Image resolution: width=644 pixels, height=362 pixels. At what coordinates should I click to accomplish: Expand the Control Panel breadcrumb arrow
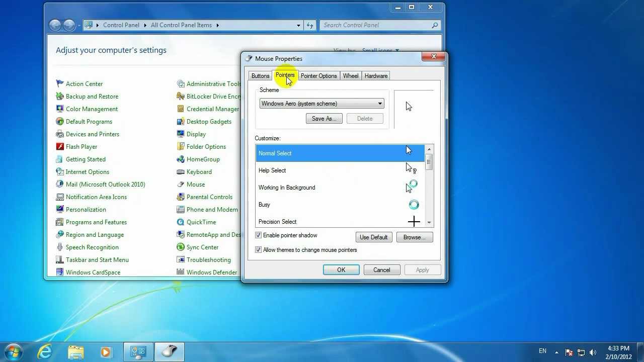pos(145,25)
